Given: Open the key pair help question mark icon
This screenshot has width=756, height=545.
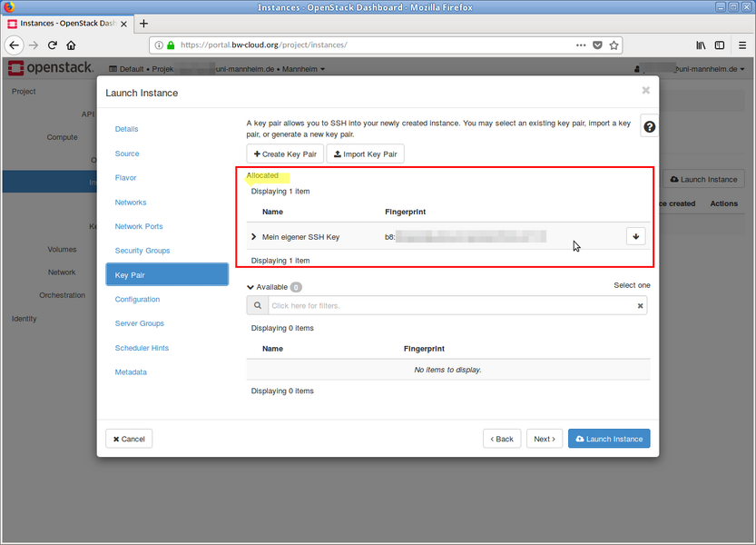Looking at the screenshot, I should (648, 126).
